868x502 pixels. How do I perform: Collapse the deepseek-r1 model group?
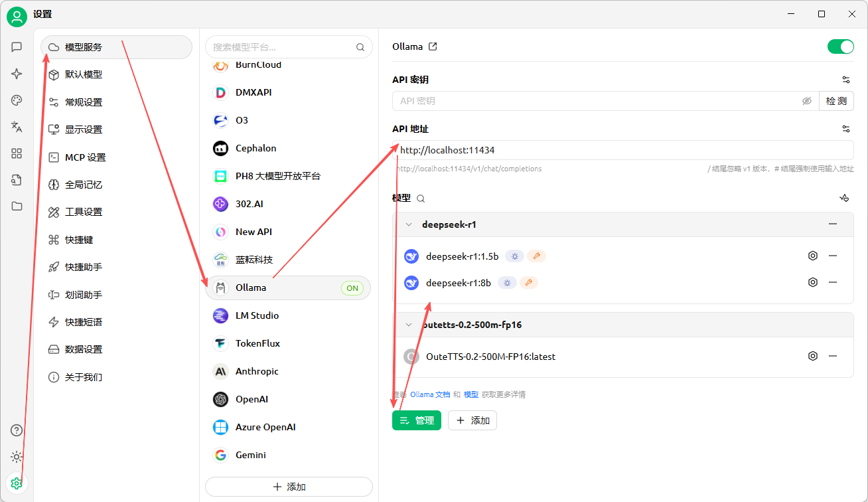coord(409,224)
